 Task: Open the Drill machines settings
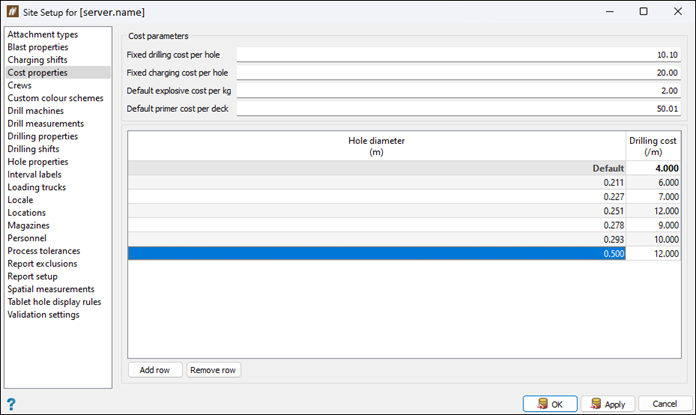pos(35,111)
